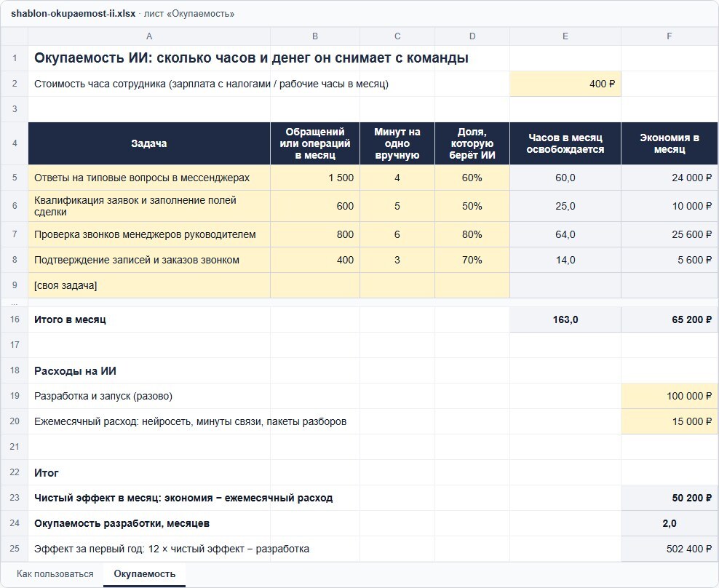Click the hidden rows marker below row 9
Screen dimensions: 719x588
(15, 303)
